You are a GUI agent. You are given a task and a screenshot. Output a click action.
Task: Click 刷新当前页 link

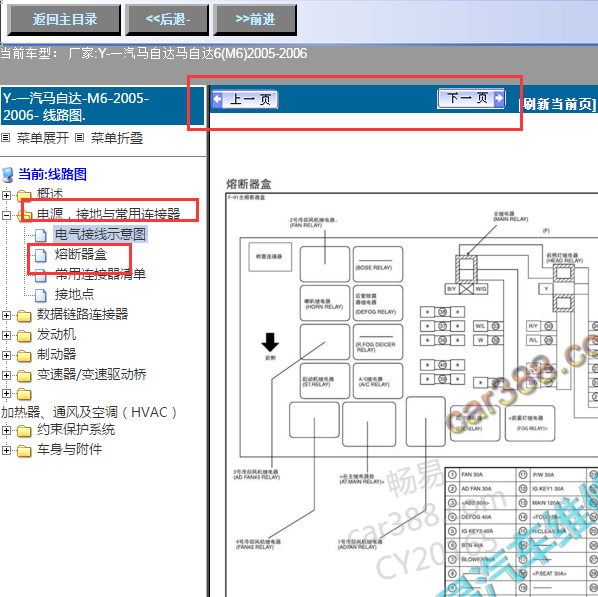558,104
